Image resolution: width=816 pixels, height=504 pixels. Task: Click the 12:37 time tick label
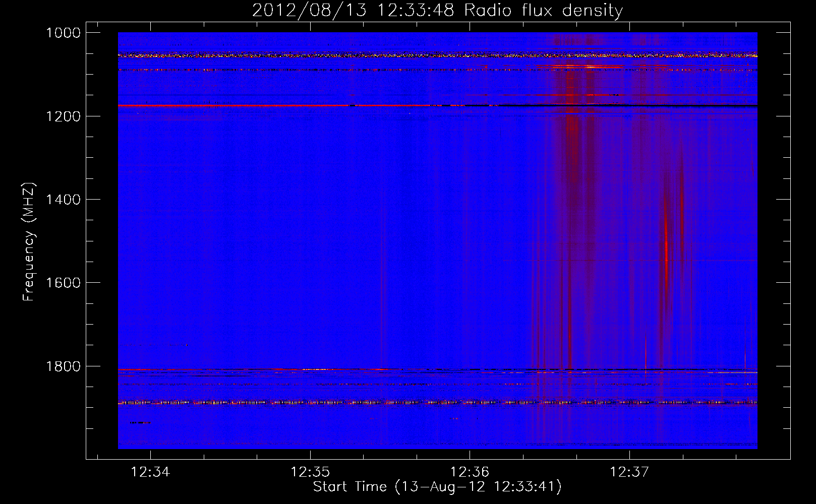(x=629, y=472)
